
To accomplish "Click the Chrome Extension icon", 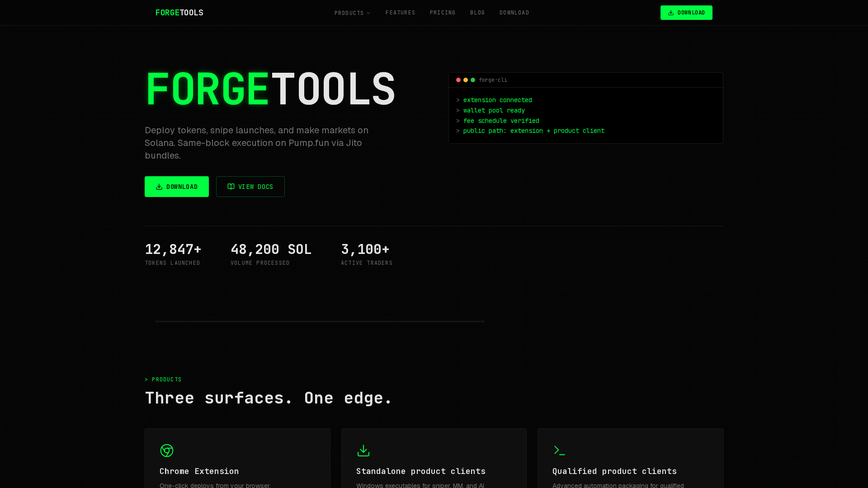I will click(167, 450).
